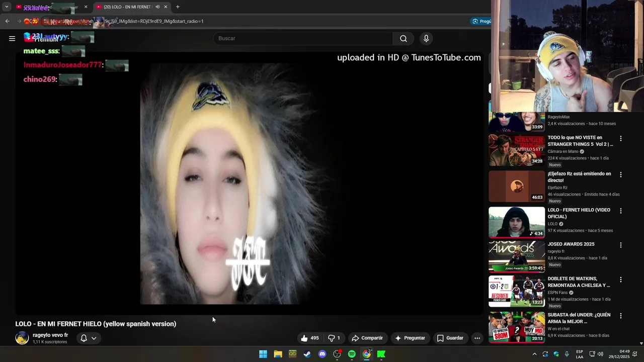644x362 pixels.
Task: Click ESPN Fans channel name
Action: (x=557, y=293)
